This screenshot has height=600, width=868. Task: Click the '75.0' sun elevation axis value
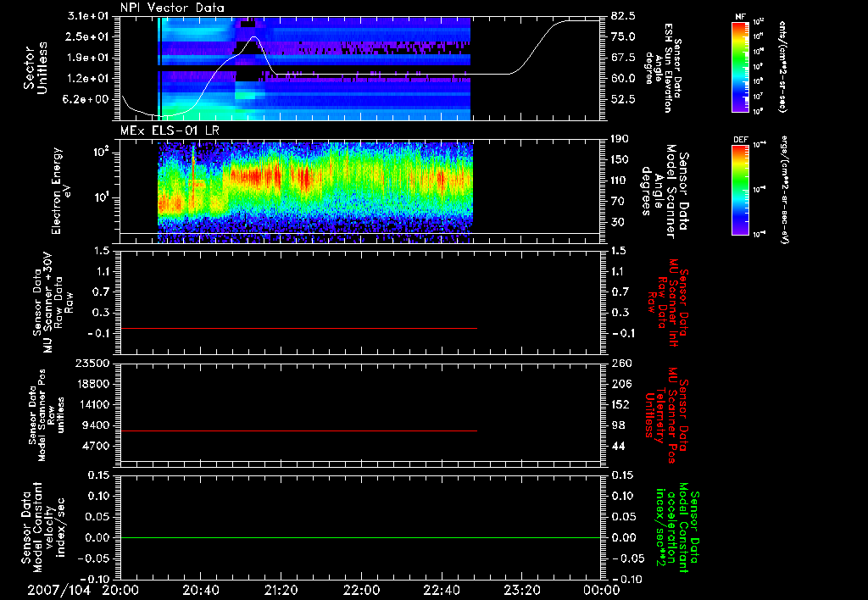click(623, 36)
